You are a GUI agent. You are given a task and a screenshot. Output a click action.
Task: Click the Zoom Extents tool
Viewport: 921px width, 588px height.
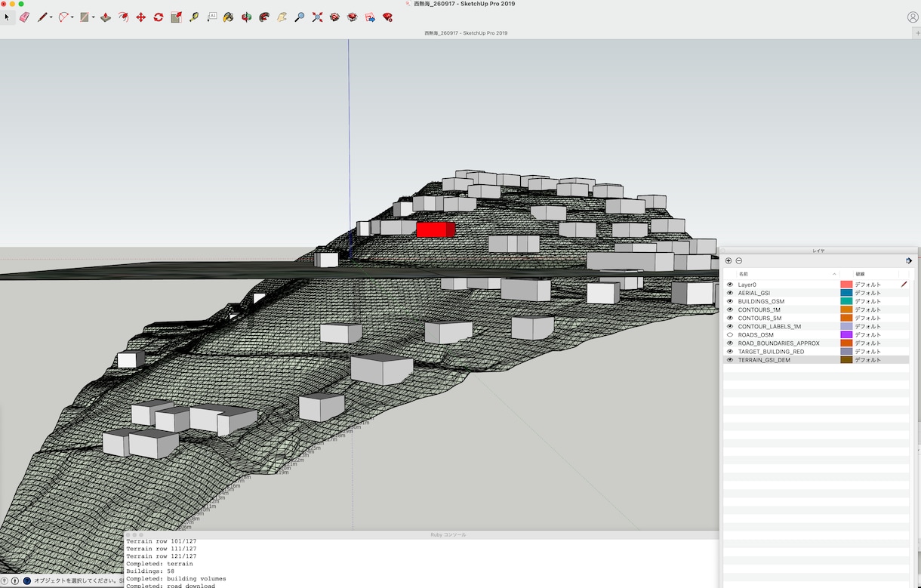point(317,17)
